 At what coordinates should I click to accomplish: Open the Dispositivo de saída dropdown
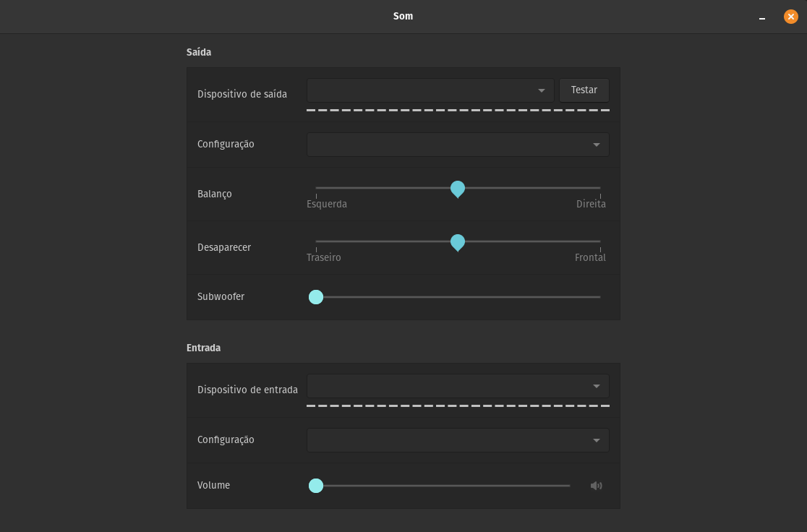pyautogui.click(x=430, y=90)
